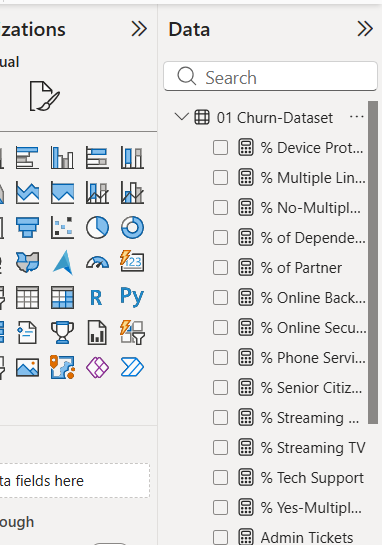The height and width of the screenshot is (545, 382).
Task: Click the table icon beside 01 Churn-Dataset
Action: (x=202, y=117)
